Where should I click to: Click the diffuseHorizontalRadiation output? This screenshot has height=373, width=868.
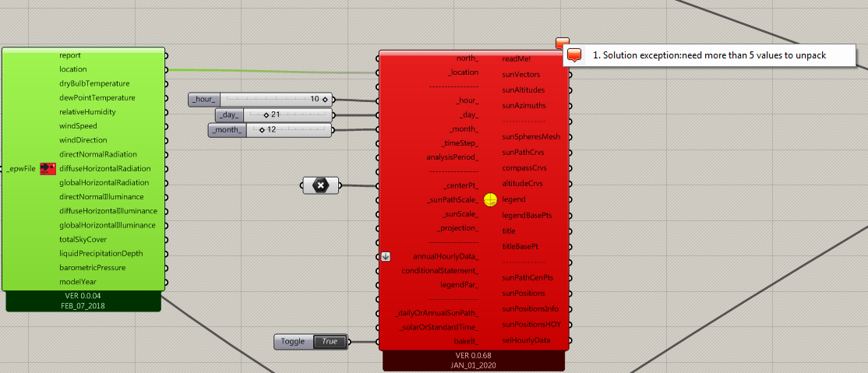[x=104, y=169]
